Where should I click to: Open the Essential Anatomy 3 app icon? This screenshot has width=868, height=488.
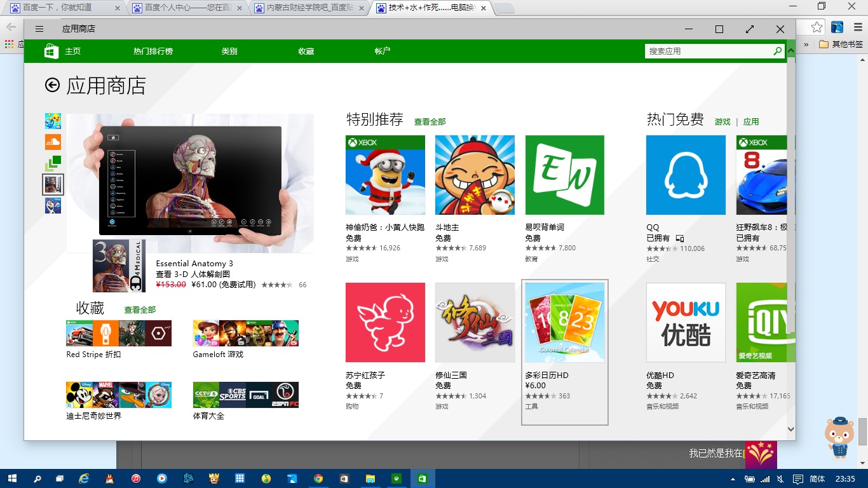click(x=119, y=266)
